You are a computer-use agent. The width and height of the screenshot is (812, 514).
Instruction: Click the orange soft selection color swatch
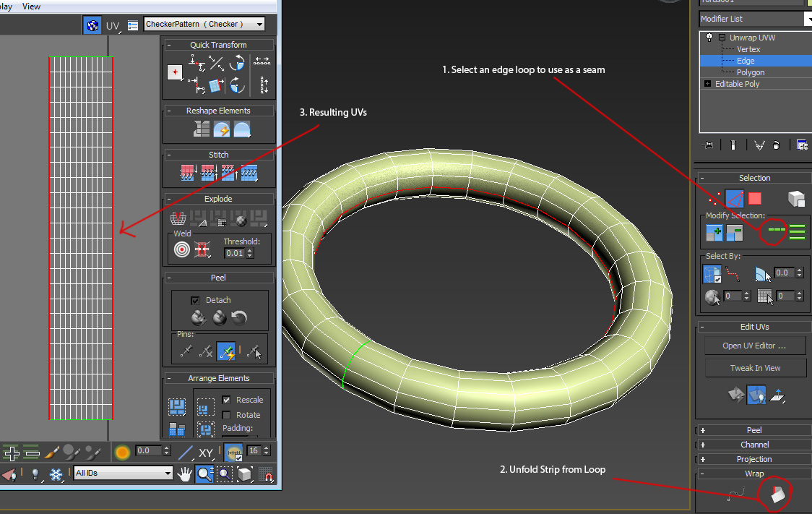click(121, 451)
